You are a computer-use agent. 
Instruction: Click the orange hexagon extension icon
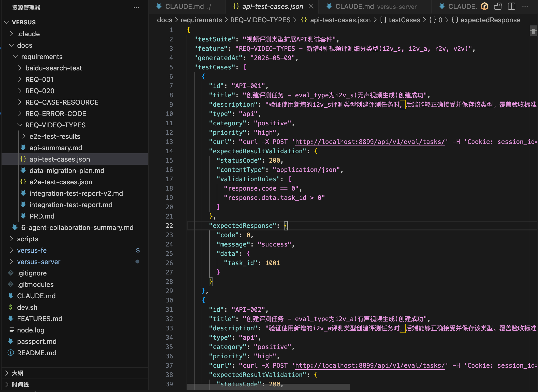pyautogui.click(x=484, y=6)
